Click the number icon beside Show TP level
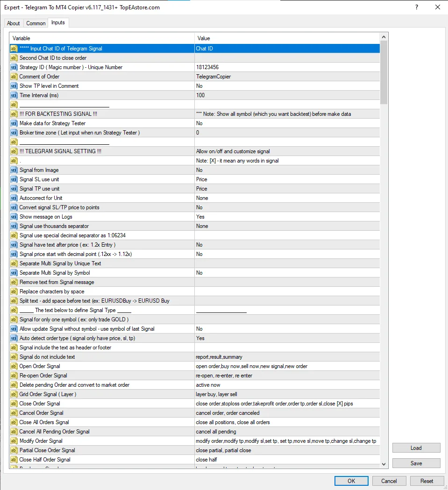The image size is (448, 490). pyautogui.click(x=14, y=86)
